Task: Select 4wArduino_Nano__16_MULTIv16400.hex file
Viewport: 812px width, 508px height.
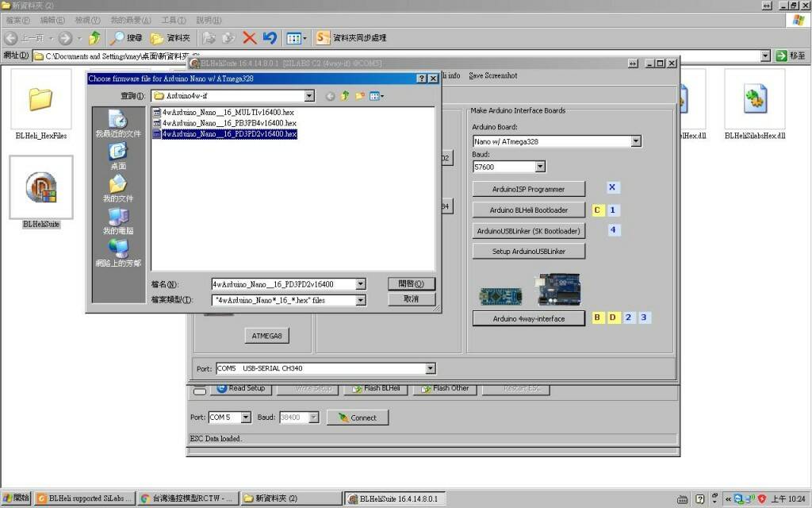Action: [x=224, y=112]
